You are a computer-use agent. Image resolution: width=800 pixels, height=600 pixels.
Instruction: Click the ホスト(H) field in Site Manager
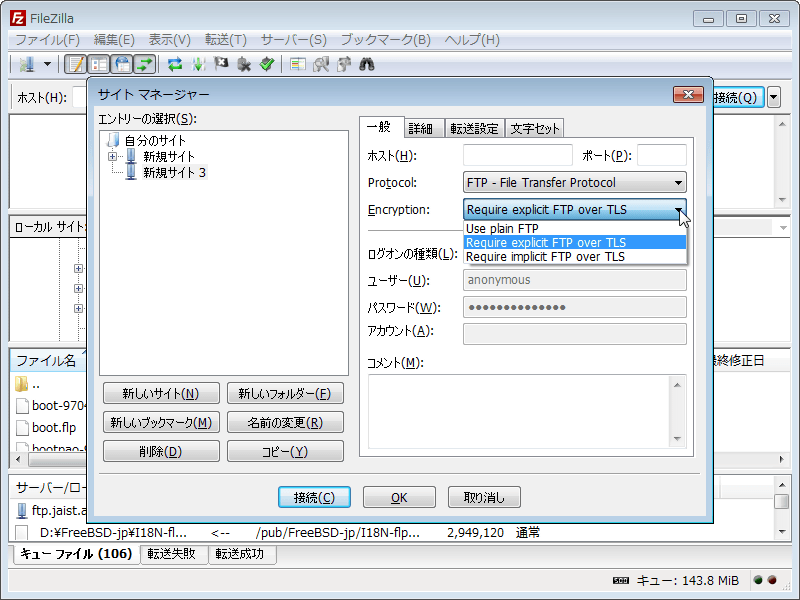[517, 155]
